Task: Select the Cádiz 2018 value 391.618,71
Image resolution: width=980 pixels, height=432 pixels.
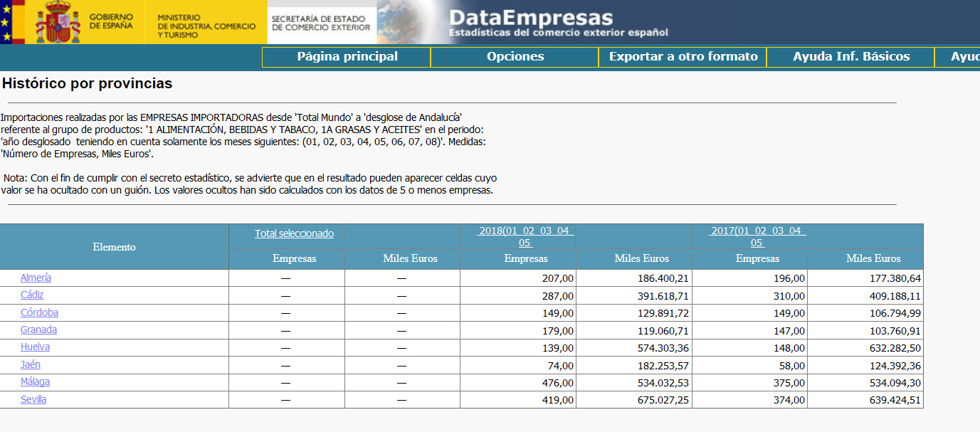Action: click(663, 295)
